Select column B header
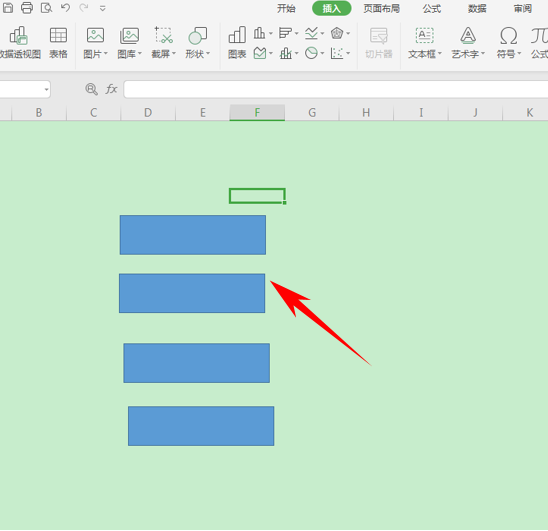Image resolution: width=548 pixels, height=531 pixels. tap(39, 113)
